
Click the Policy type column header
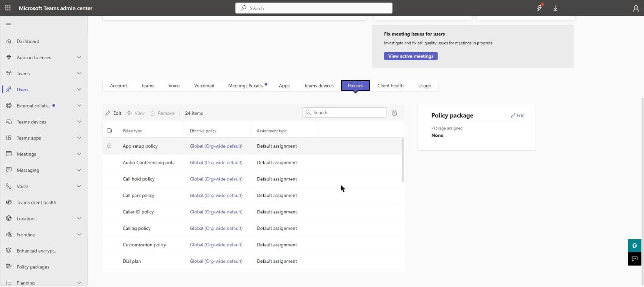[132, 131]
